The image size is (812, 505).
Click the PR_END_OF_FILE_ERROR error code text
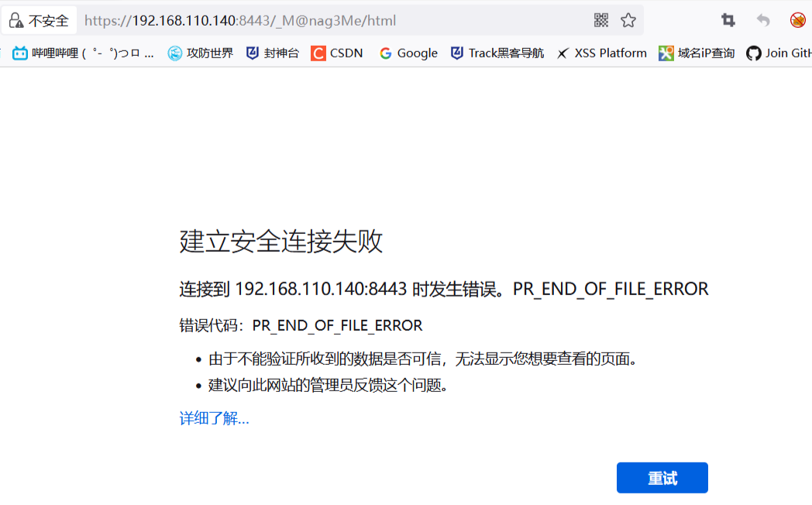[337, 325]
